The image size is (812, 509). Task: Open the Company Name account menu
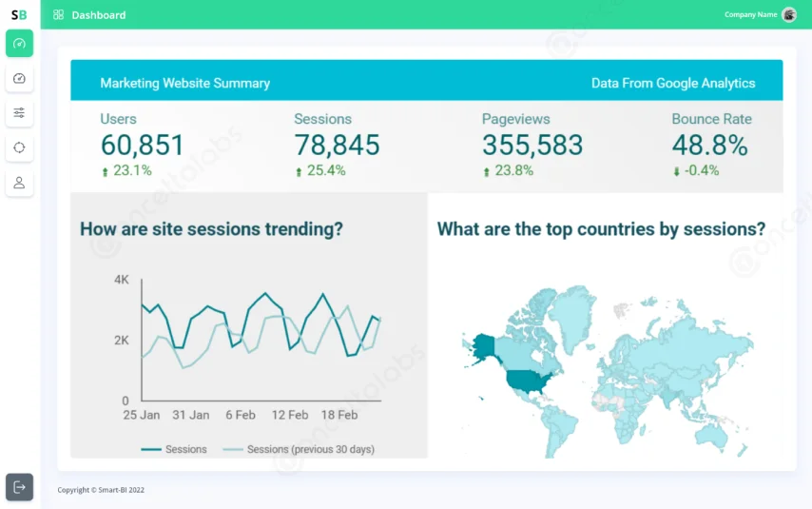click(750, 14)
